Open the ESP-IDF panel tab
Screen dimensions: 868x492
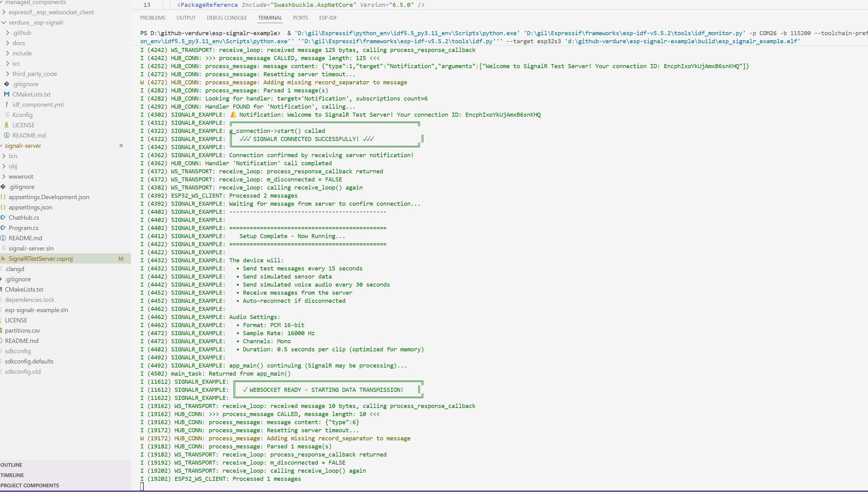pos(328,17)
